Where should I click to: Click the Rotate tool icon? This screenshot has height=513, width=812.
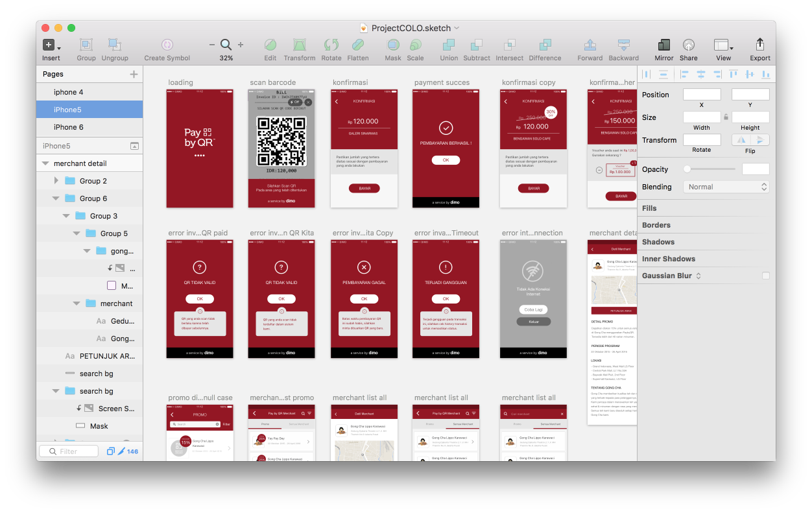pyautogui.click(x=331, y=45)
